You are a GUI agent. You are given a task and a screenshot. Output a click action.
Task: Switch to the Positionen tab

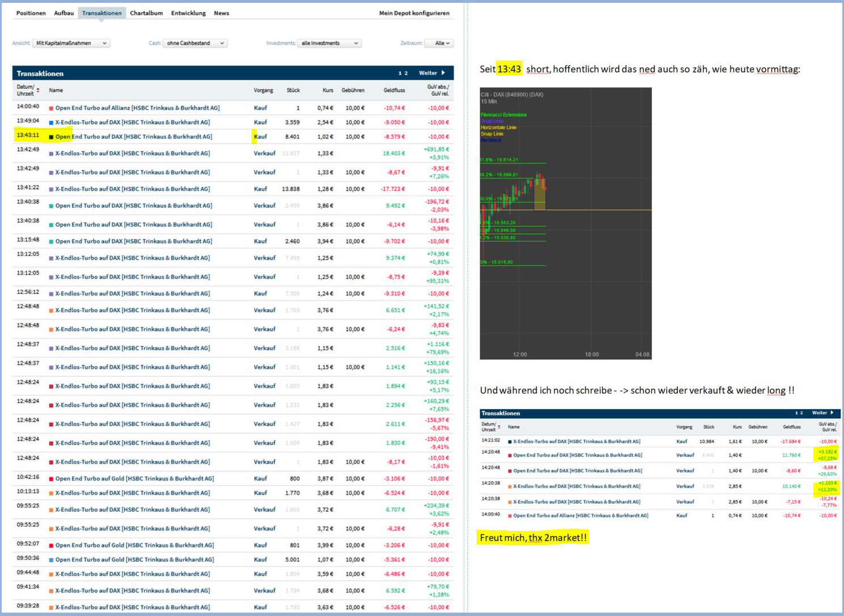31,13
